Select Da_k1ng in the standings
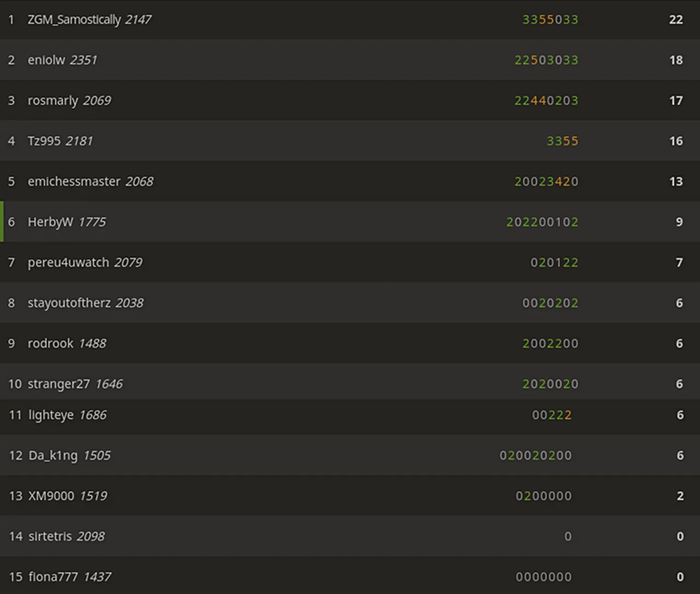 [53, 455]
